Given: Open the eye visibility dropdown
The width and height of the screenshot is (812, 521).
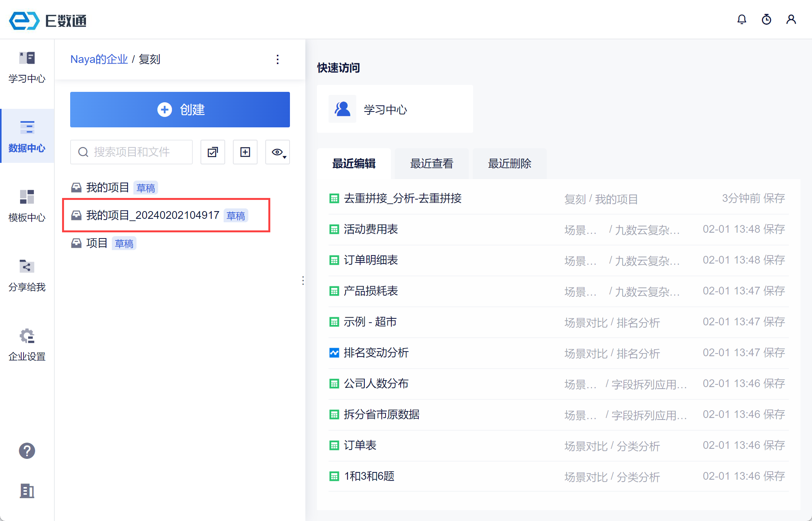Looking at the screenshot, I should (278, 152).
